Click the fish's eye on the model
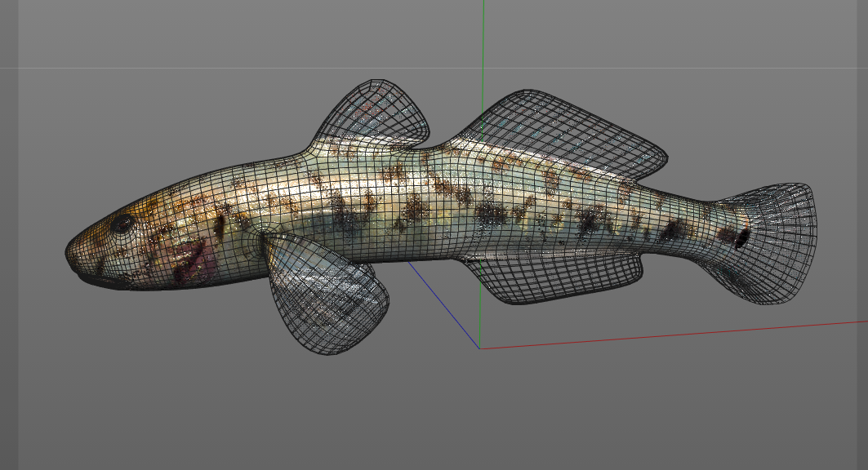The height and width of the screenshot is (470, 868). point(122,224)
